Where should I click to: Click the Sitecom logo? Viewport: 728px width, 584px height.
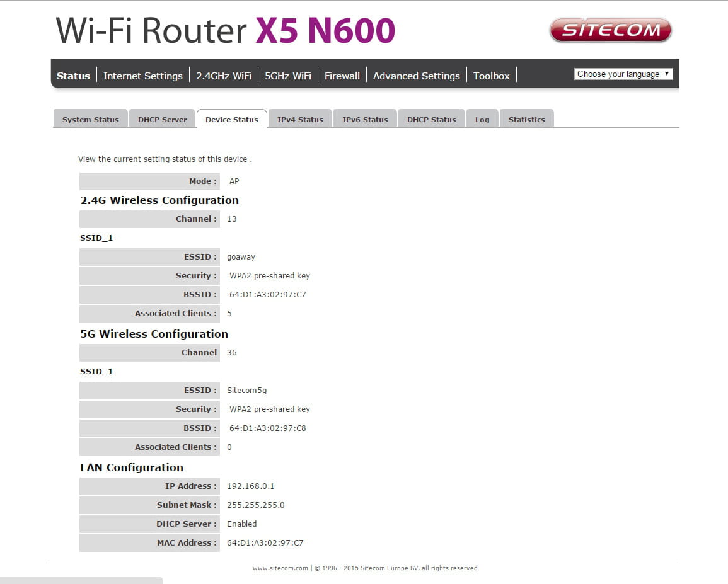[610, 30]
